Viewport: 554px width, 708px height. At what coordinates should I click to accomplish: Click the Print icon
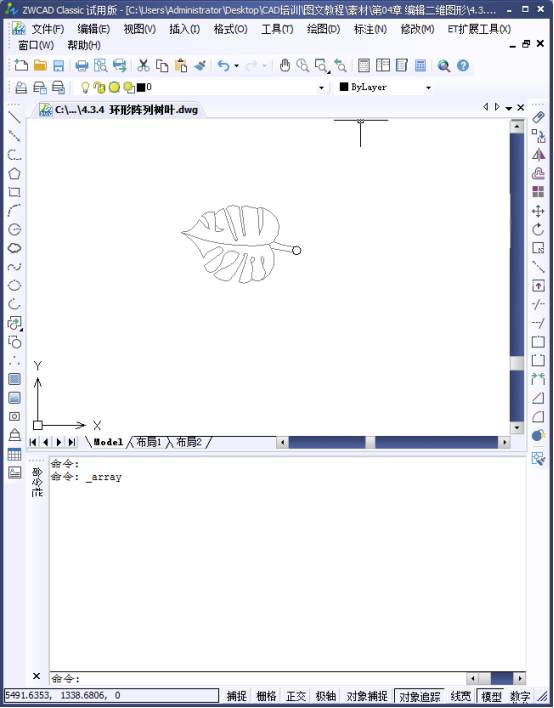82,65
